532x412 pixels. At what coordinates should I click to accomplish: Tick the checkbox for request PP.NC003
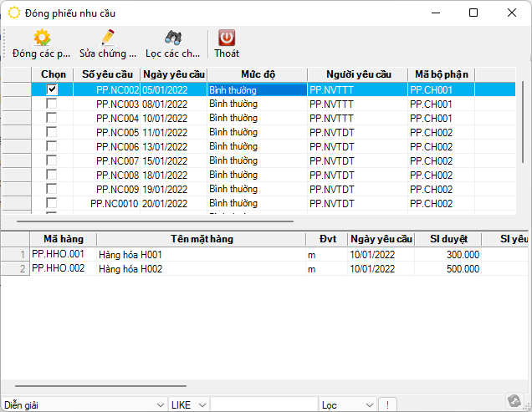pyautogui.click(x=52, y=104)
